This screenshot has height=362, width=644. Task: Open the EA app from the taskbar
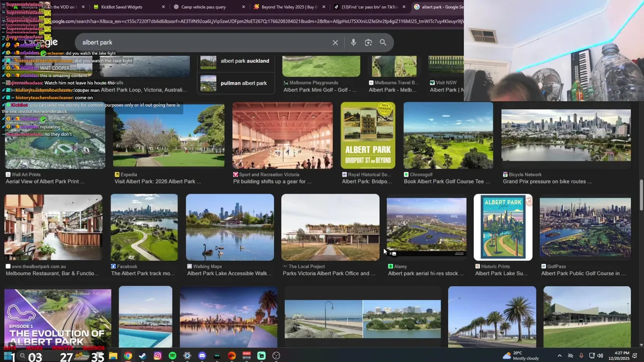(232, 356)
